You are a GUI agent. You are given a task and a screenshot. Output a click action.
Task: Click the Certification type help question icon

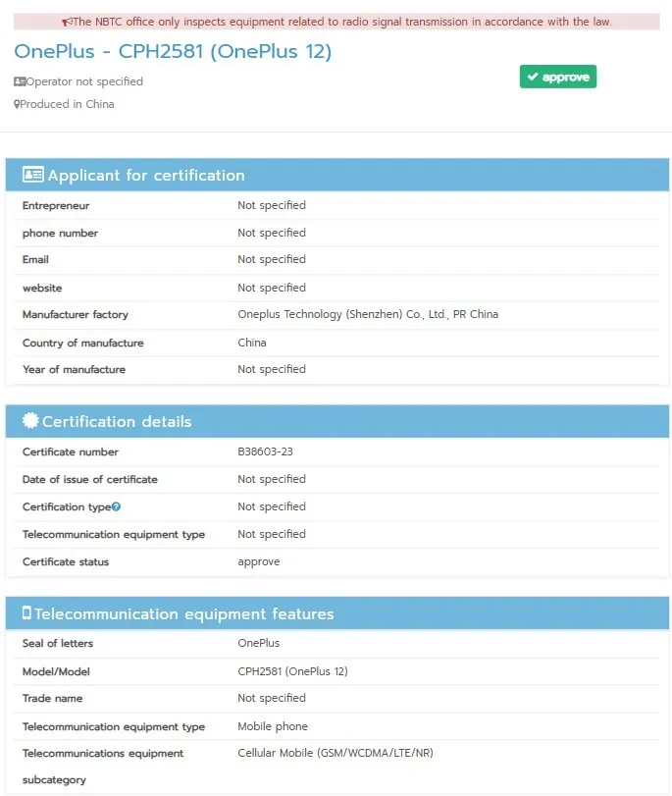117,506
